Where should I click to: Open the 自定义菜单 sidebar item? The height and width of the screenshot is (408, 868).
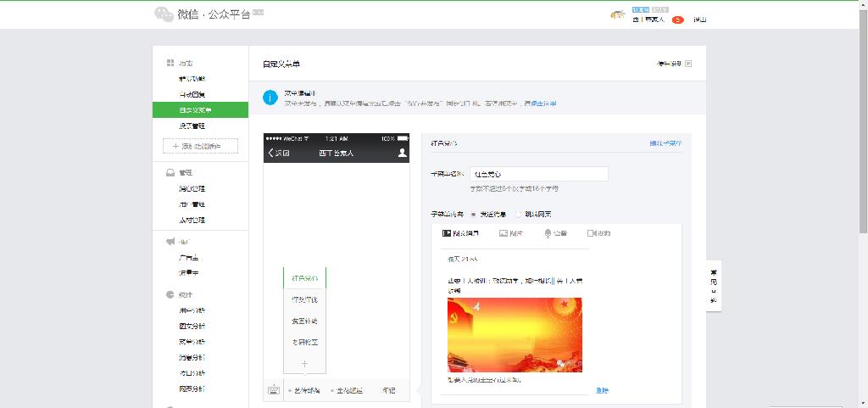[x=200, y=110]
